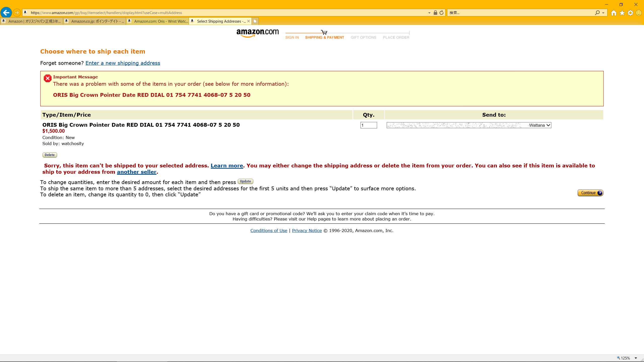Switch to the Amazon オリスジャパン tab
644x362 pixels.
coord(31,21)
